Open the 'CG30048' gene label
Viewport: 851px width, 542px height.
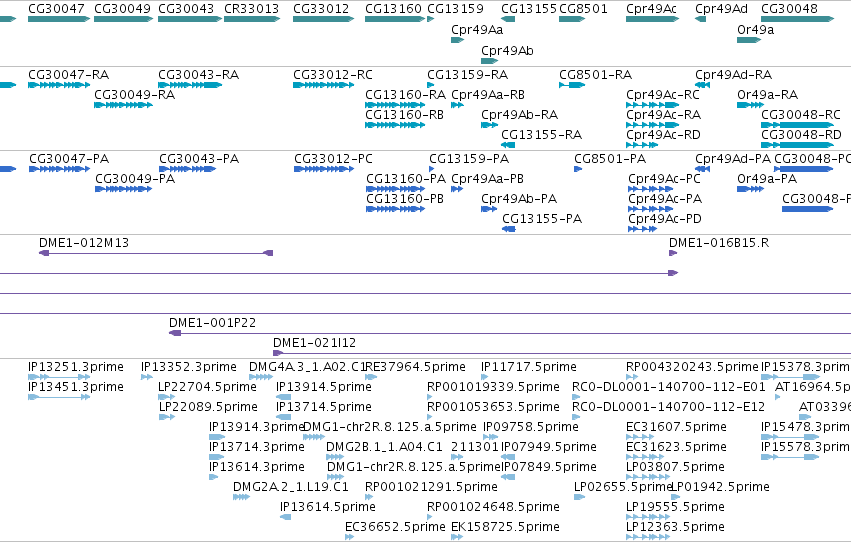[x=789, y=9]
